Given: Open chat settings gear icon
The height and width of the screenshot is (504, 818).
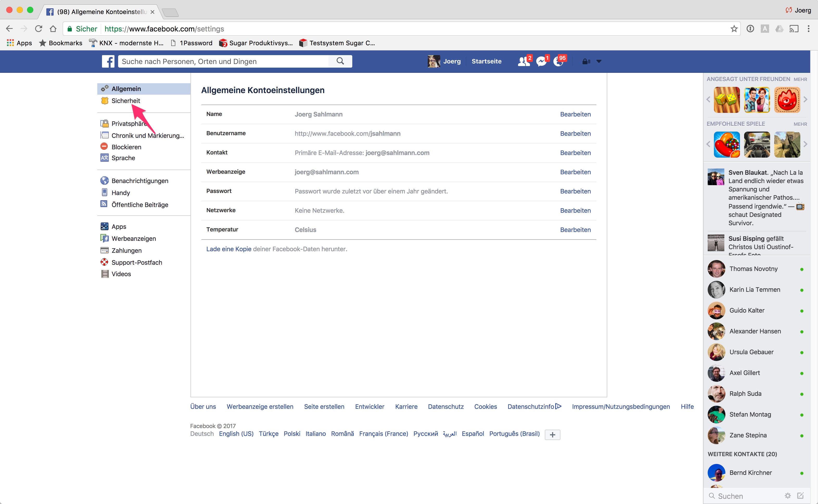Looking at the screenshot, I should point(788,496).
